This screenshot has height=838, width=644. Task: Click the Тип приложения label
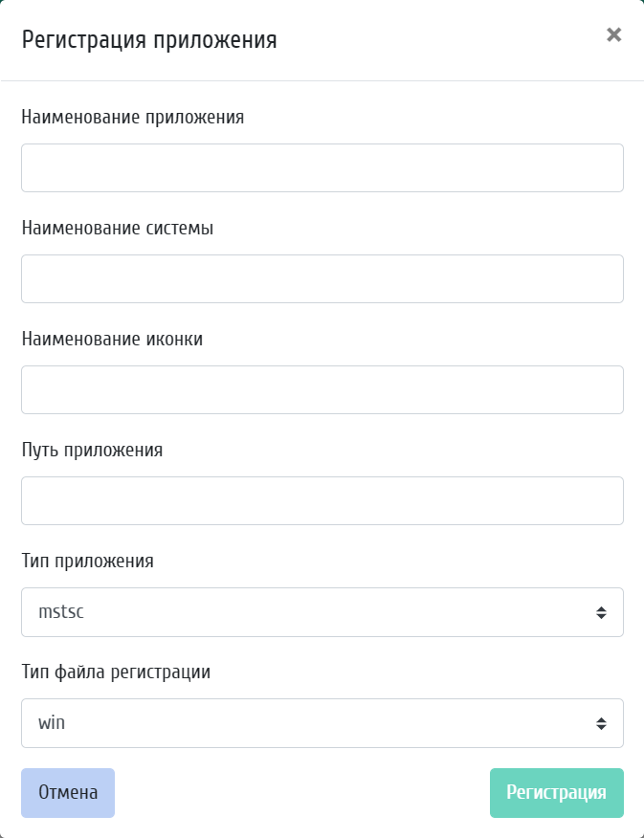(x=87, y=561)
